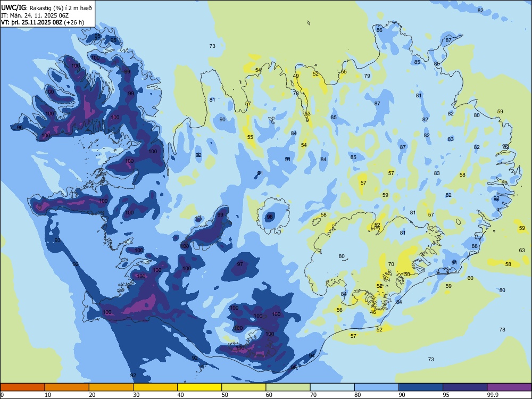Click the light blue 70–80 legend swatch
This screenshot has width=532, height=399.
[332, 387]
